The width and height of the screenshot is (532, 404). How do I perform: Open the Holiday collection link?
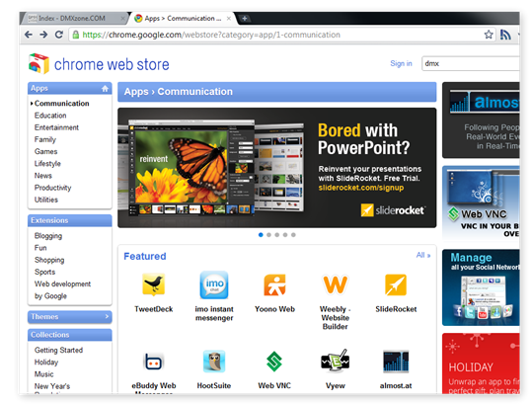pos(46,362)
